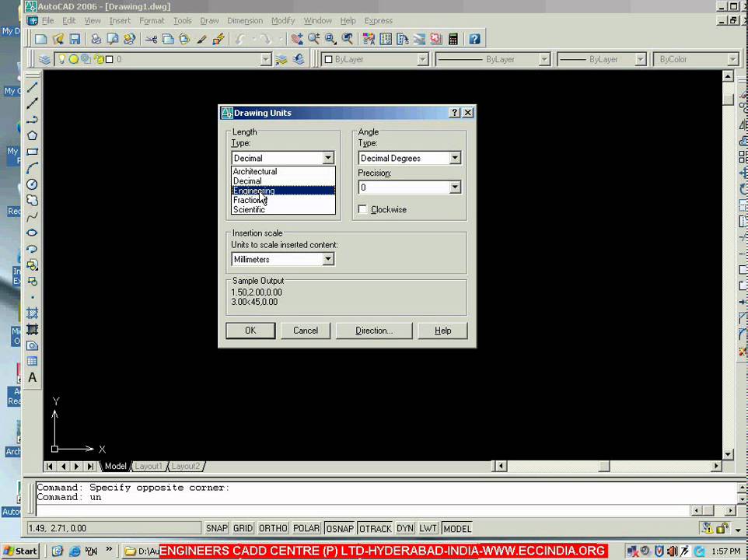The width and height of the screenshot is (748, 560).
Task: Click the Open file icon
Action: click(x=58, y=39)
